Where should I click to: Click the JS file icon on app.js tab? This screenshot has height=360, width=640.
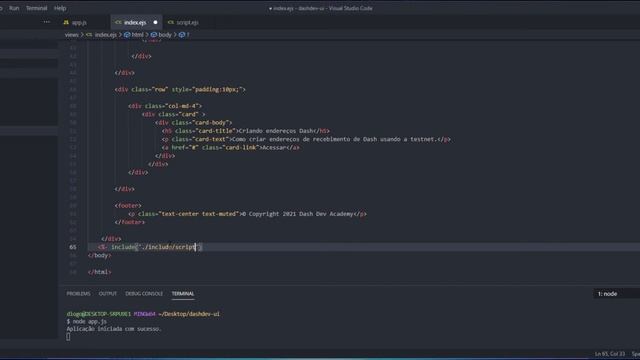66,22
